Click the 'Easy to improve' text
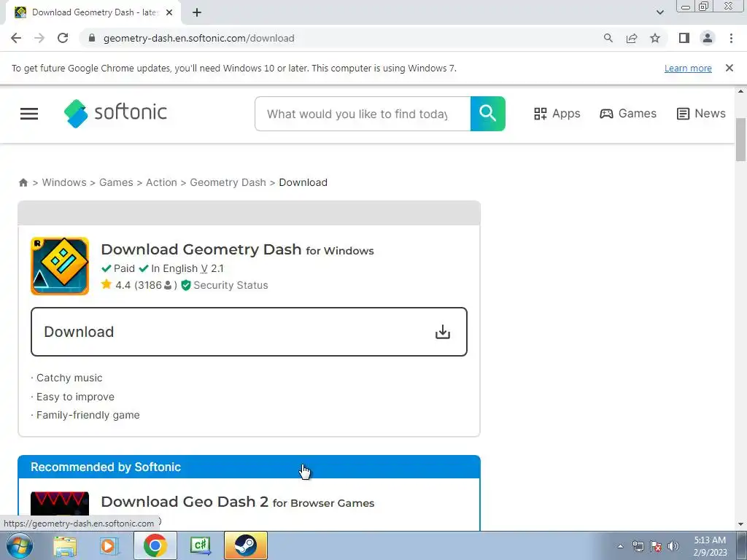Screen dimensions: 747x560 click(x=75, y=397)
